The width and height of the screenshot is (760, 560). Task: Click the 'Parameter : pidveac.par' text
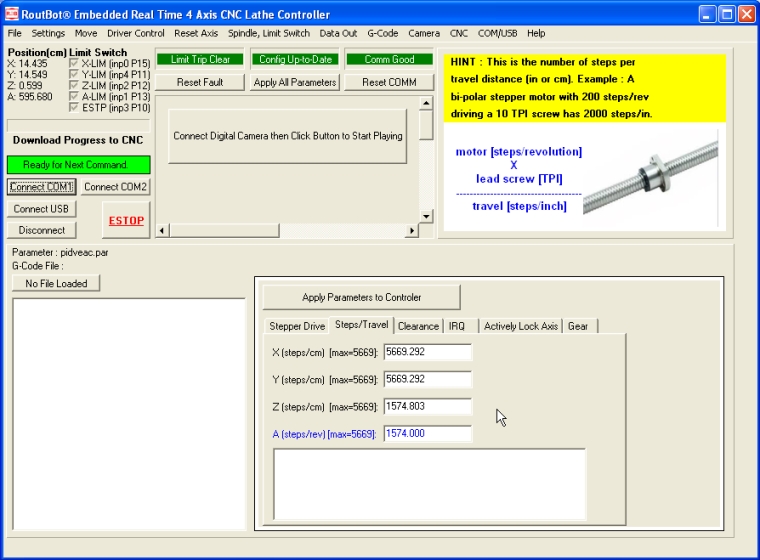pos(60,253)
